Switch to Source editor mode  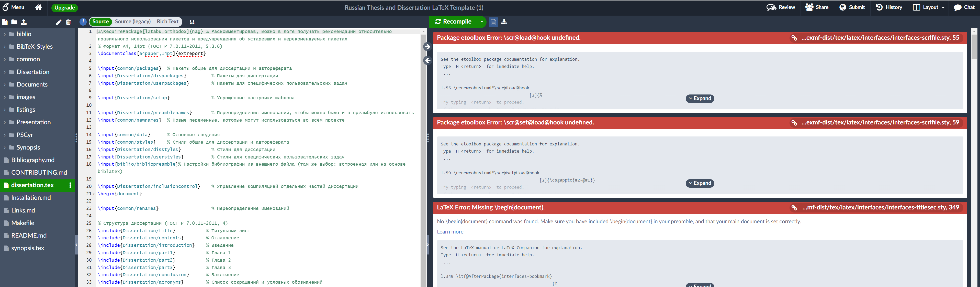click(x=101, y=22)
